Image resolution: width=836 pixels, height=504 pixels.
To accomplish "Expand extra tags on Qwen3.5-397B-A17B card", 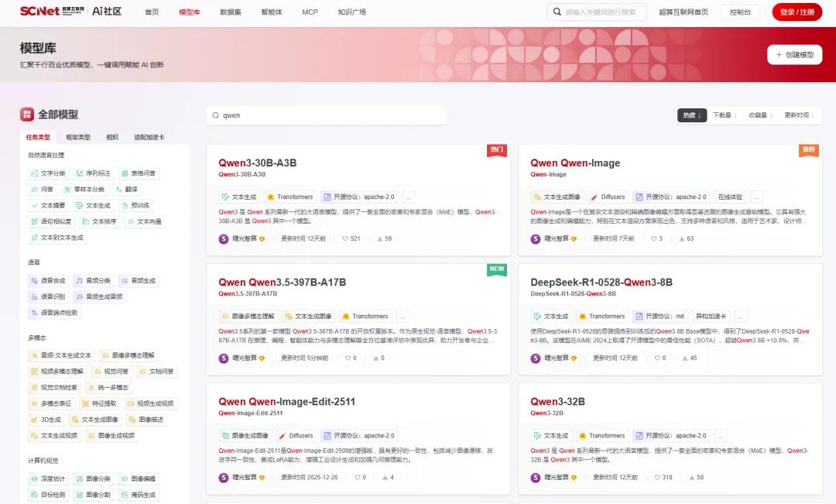I will pyautogui.click(x=403, y=316).
